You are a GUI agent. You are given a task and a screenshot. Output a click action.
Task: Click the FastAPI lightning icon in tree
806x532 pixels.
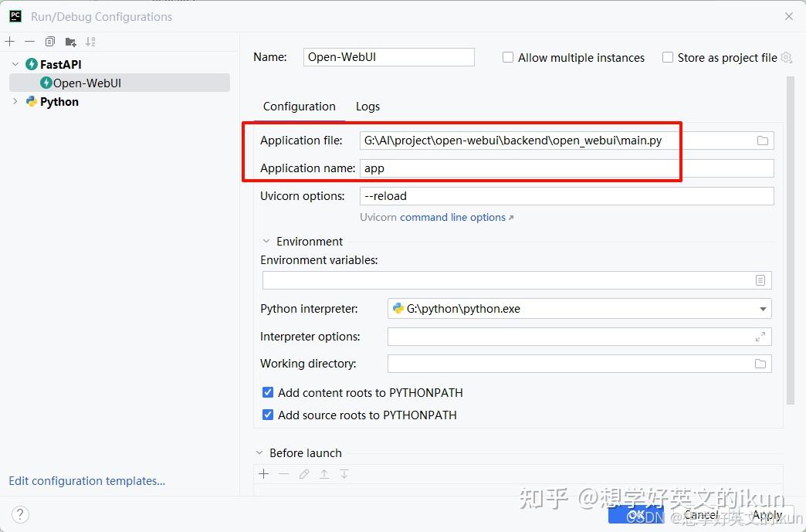32,64
